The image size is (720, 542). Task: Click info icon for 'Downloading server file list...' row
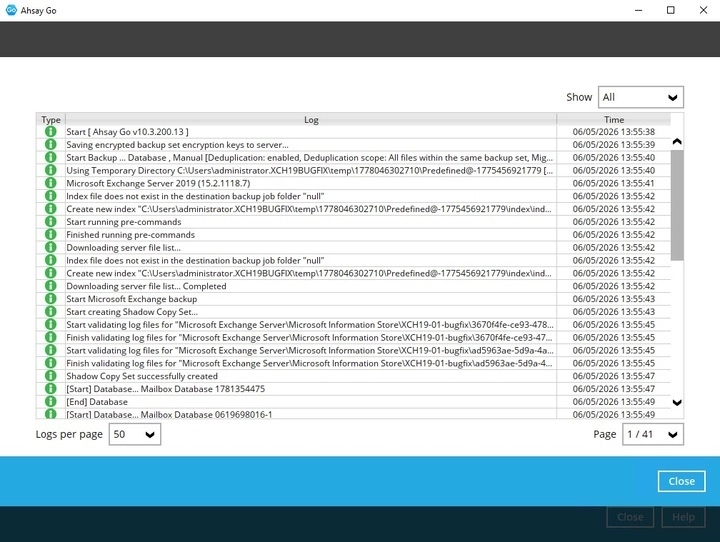51,248
